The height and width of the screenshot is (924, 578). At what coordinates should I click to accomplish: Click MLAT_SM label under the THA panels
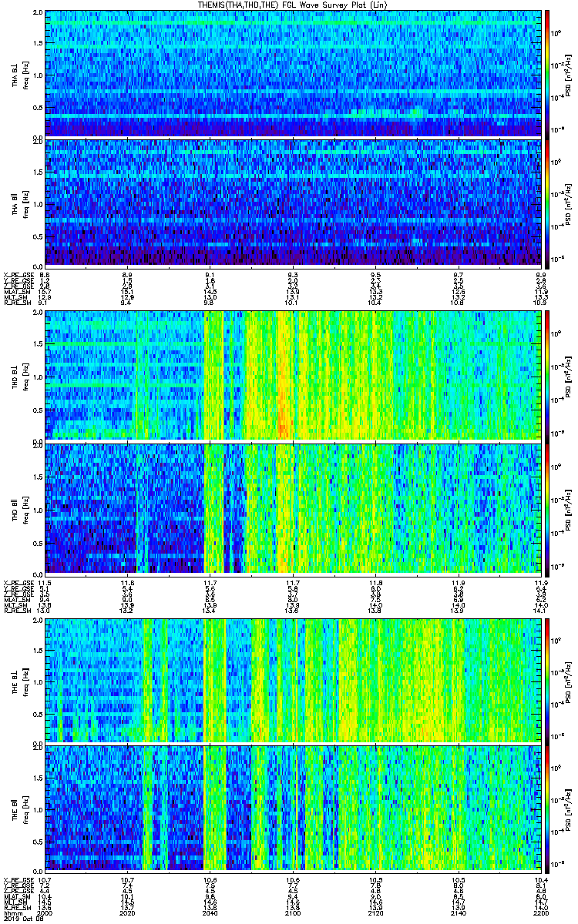click(x=17, y=292)
